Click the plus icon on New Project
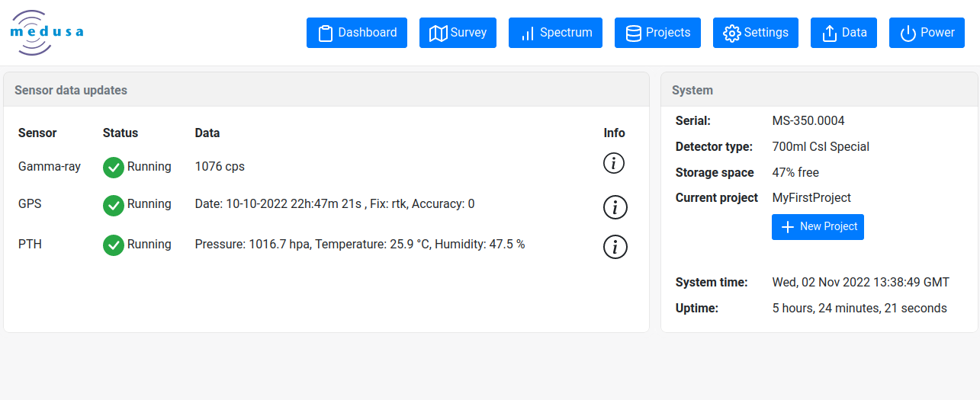The width and height of the screenshot is (980, 400). click(x=788, y=227)
